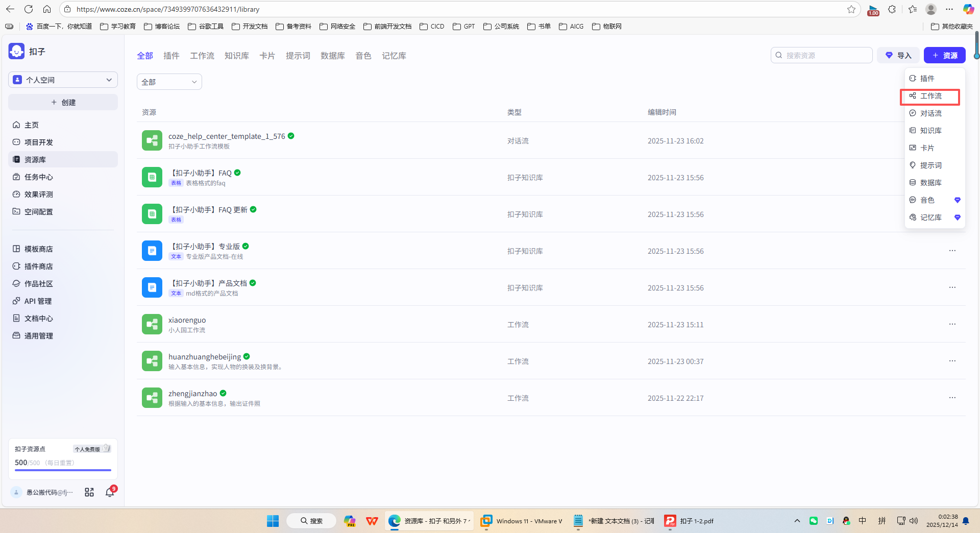Screen dimensions: 980x533
Task: Choose 知识库 from the resource menu
Action: click(x=935, y=131)
